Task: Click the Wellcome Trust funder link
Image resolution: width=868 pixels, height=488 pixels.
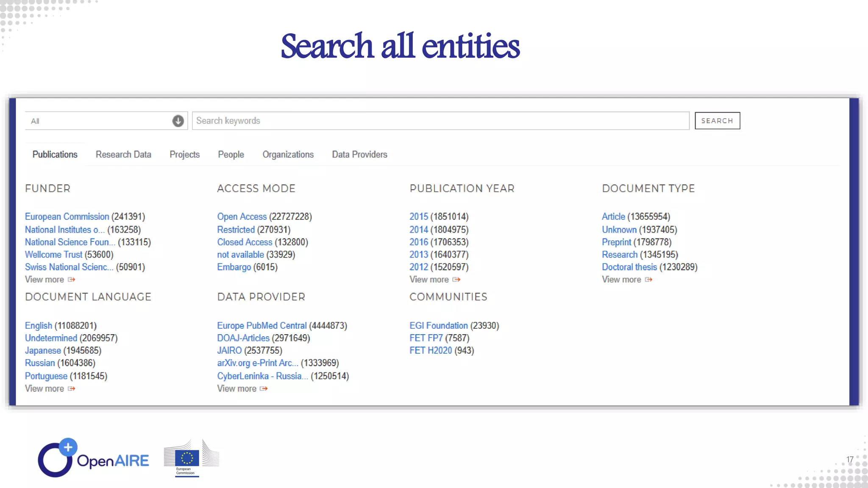Action: pyautogui.click(x=53, y=255)
